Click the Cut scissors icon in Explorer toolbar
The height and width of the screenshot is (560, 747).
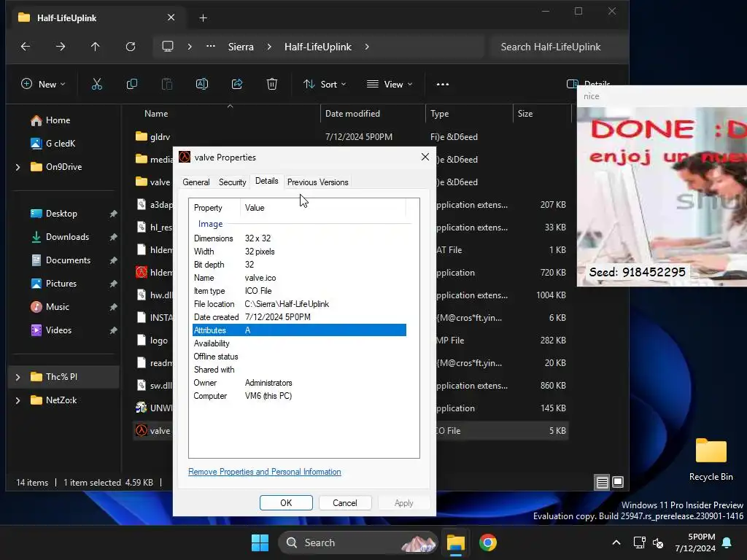pyautogui.click(x=97, y=85)
